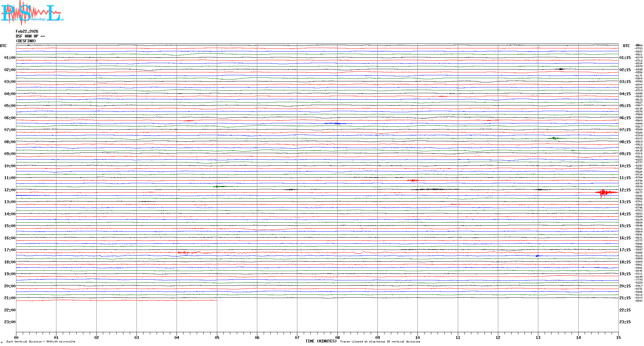This screenshot has width=644, height=346.
Task: Click the Each Vertical Division scale note
Action: pos(41,342)
